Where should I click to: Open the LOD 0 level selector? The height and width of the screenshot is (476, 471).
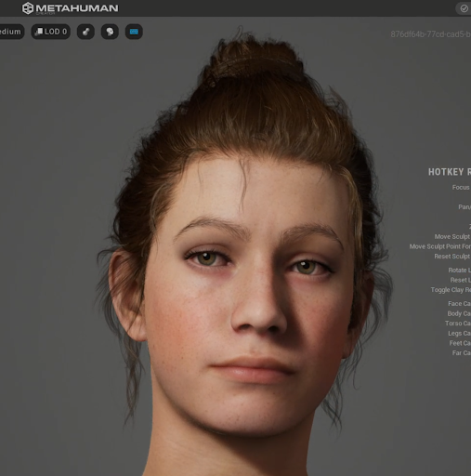51,32
